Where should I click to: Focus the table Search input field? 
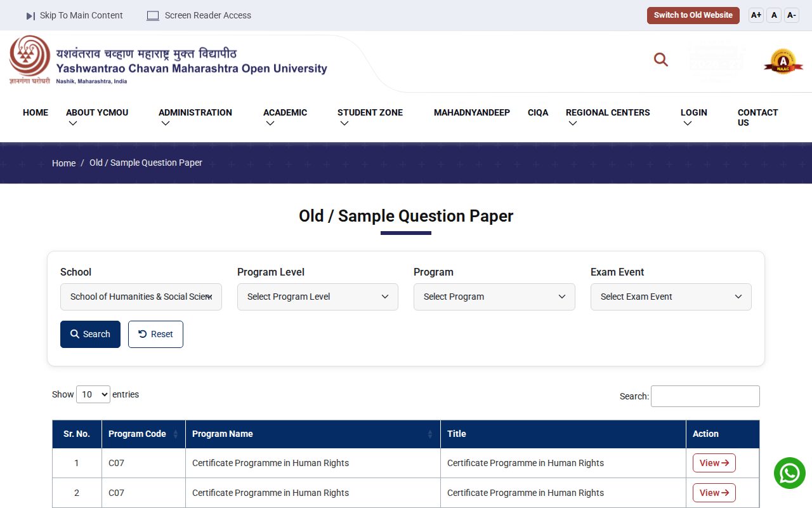pyautogui.click(x=705, y=396)
